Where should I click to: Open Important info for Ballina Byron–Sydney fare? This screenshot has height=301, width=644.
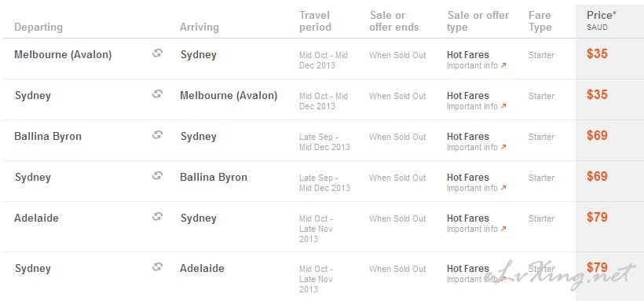(477, 147)
